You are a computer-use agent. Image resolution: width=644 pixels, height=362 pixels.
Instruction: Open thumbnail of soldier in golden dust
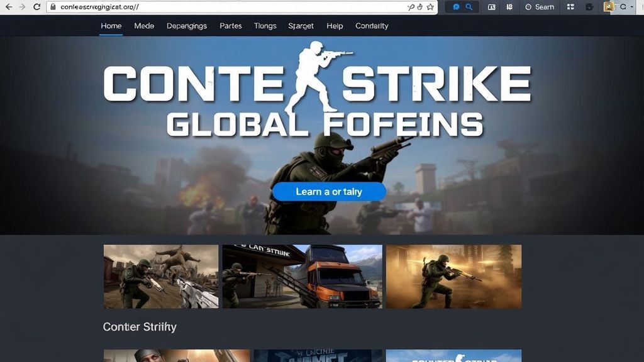point(454,277)
